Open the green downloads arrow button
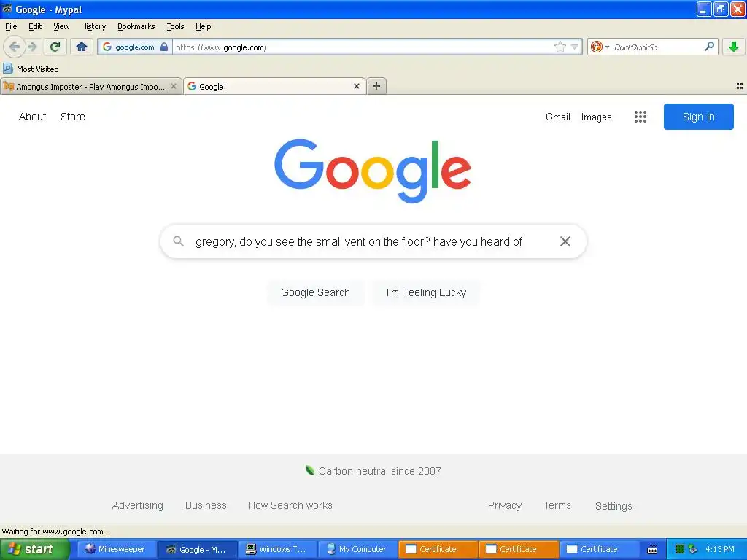 point(734,47)
